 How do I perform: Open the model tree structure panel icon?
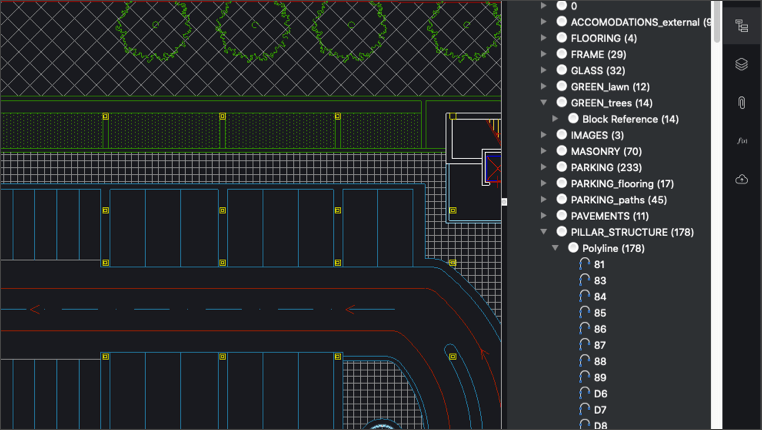pyautogui.click(x=742, y=25)
